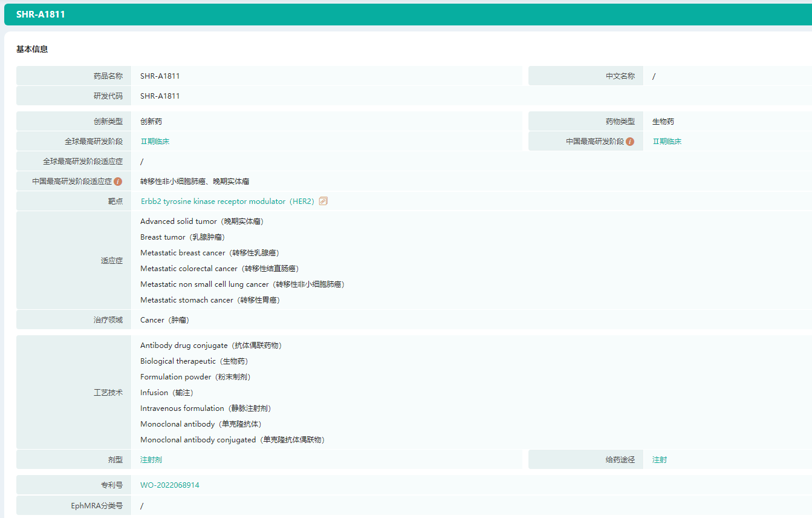Click the SHR-A1811 title in the green header
Viewport: 812px width, 518px height.
41,15
